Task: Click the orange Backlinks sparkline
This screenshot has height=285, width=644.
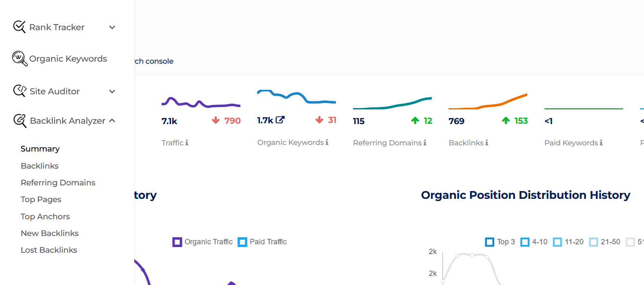Action: 488,102
